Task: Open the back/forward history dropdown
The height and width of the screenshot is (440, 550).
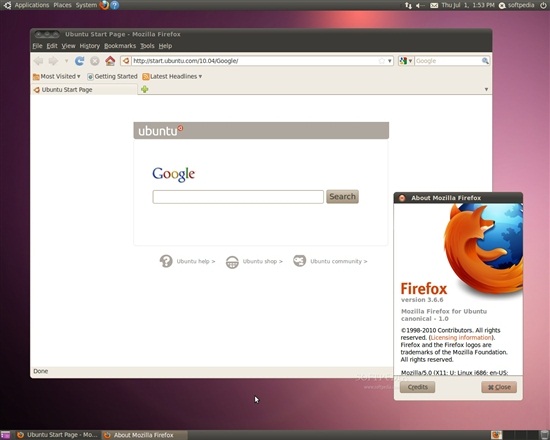Action: [66, 61]
